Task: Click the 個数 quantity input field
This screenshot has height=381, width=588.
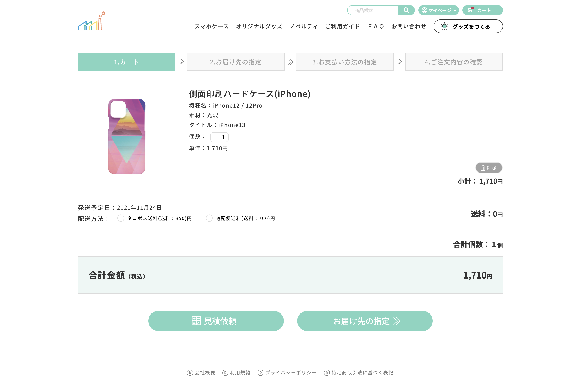Action: 219,137
